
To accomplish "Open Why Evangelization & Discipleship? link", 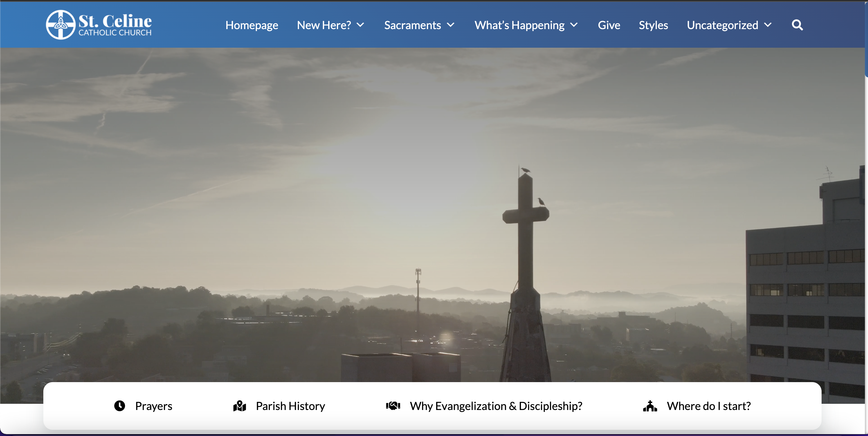I will pyautogui.click(x=496, y=406).
